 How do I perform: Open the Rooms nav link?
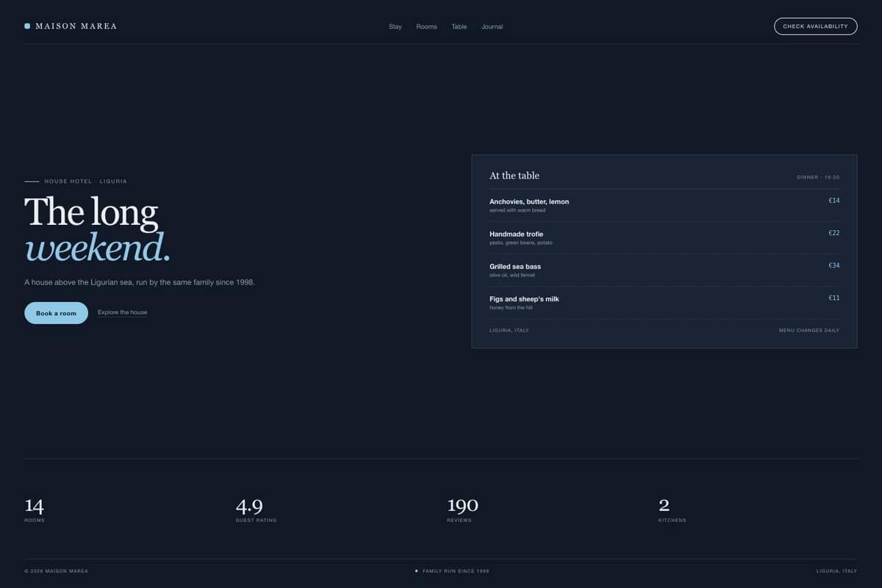click(x=426, y=26)
